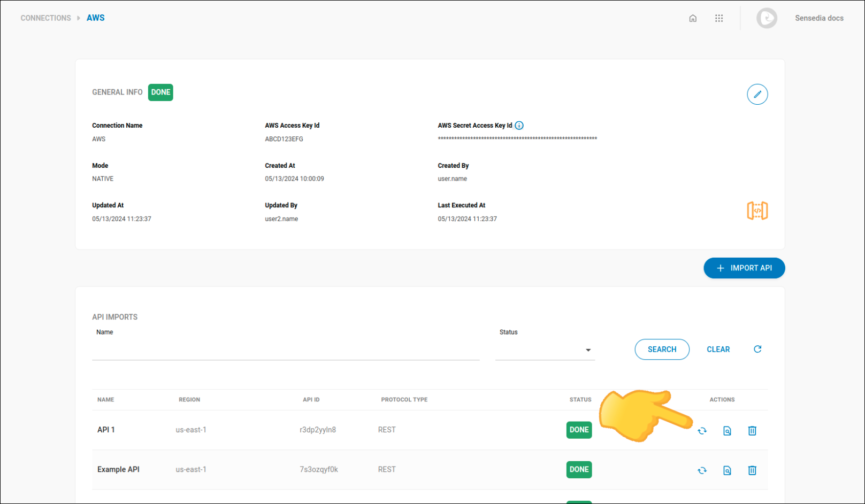Click the Sensedia docs logo
This screenshot has height=504, width=865.
767,18
